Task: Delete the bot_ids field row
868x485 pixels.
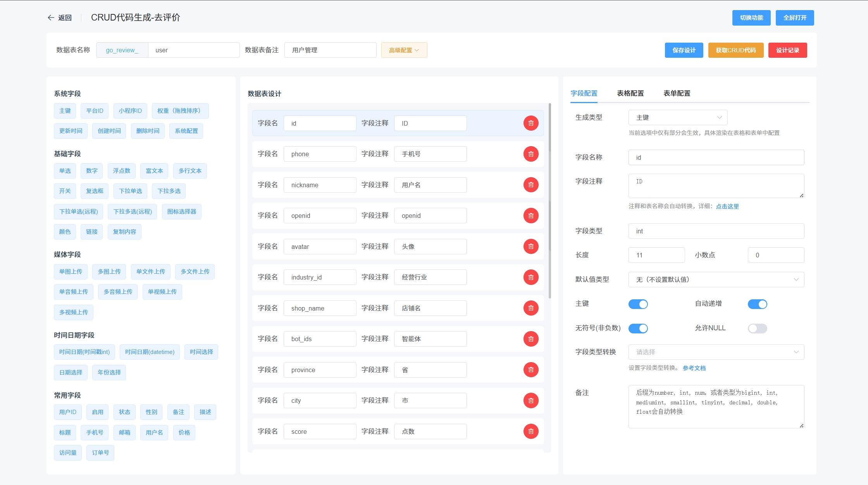Action: click(531, 338)
